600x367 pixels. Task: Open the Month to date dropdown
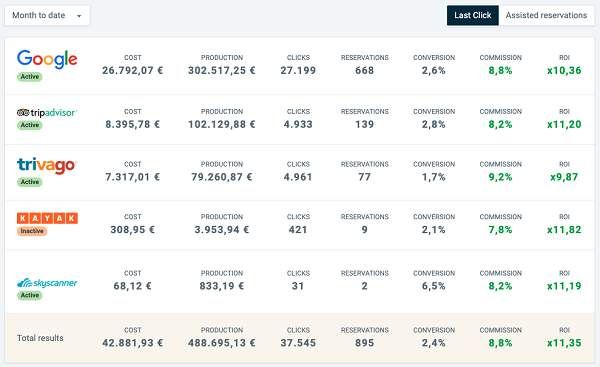(x=47, y=15)
